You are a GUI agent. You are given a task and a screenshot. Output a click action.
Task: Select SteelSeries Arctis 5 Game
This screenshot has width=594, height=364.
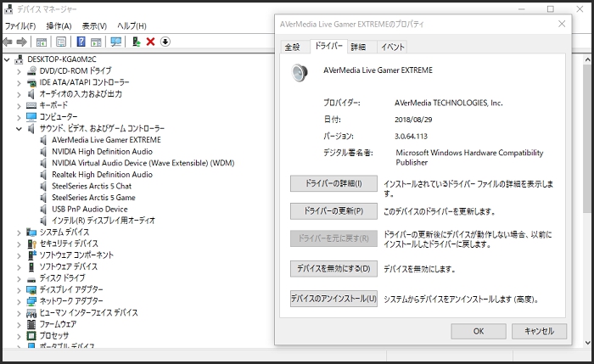(93, 198)
